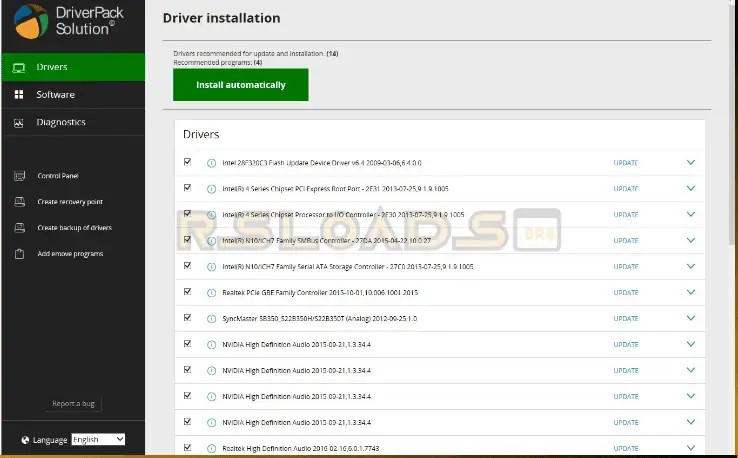
Task: Open the Language dropdown set to English
Action: [98, 440]
